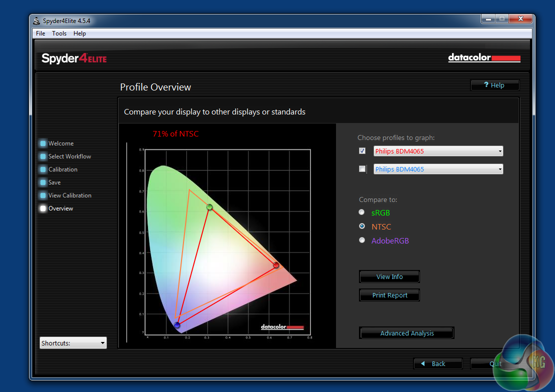
Task: Click the Select Workflow step icon
Action: point(43,156)
